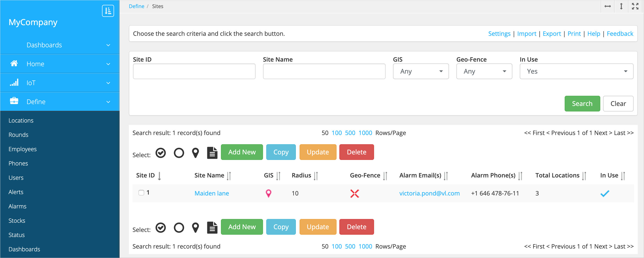This screenshot has width=644, height=258.
Task: Click the sidebar collapse icon near MyCompany
Action: [x=108, y=11]
